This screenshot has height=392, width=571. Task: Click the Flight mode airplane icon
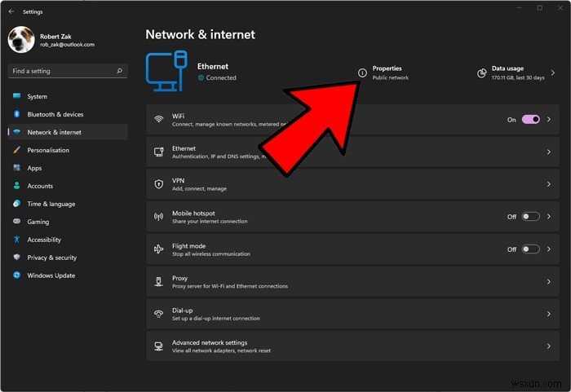(159, 249)
